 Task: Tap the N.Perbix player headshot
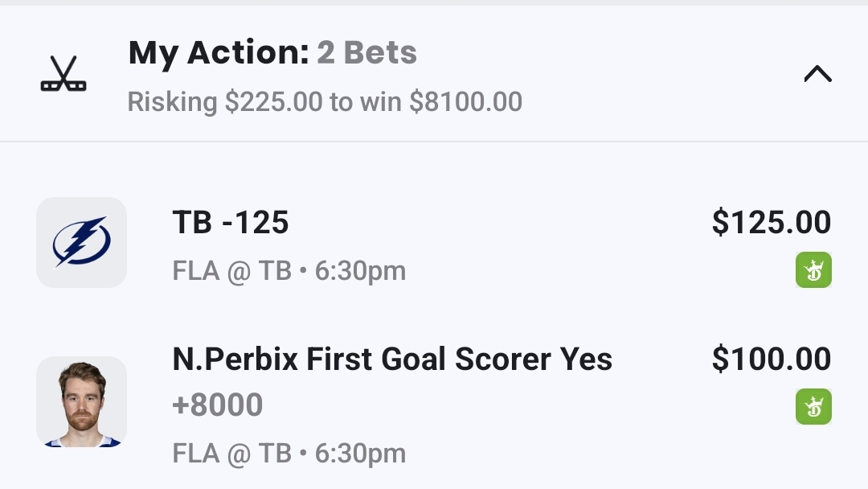point(81,401)
